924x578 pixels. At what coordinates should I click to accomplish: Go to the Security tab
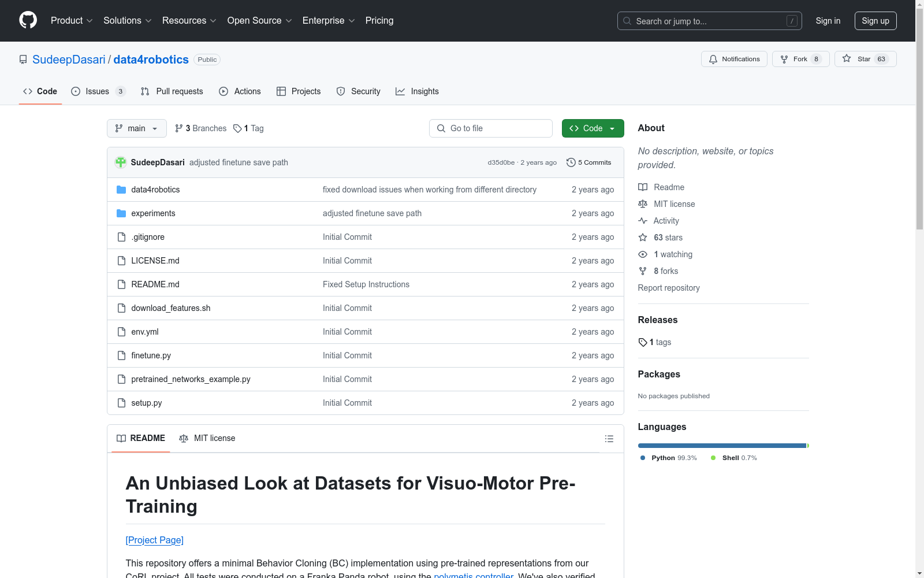359,91
